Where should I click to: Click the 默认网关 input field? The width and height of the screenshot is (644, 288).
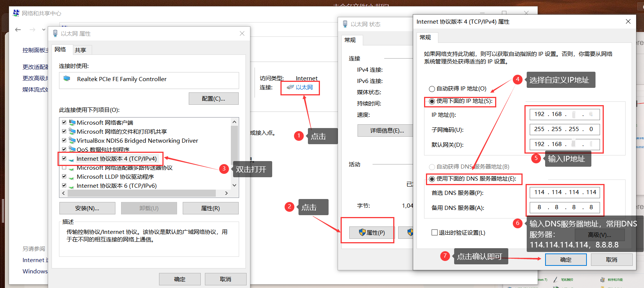coord(565,144)
